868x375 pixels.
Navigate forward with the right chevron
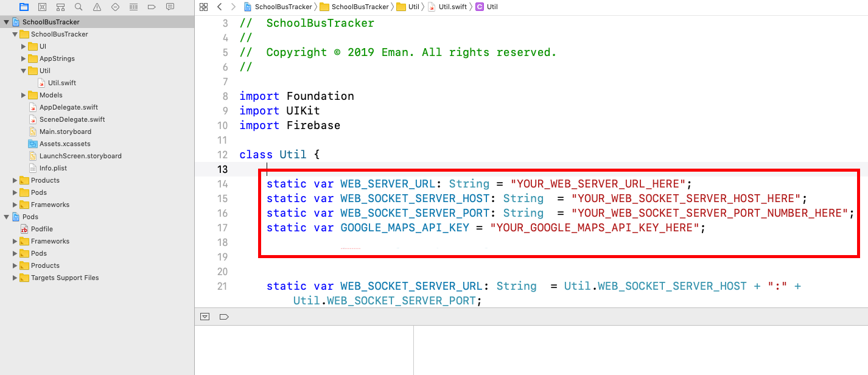point(233,7)
